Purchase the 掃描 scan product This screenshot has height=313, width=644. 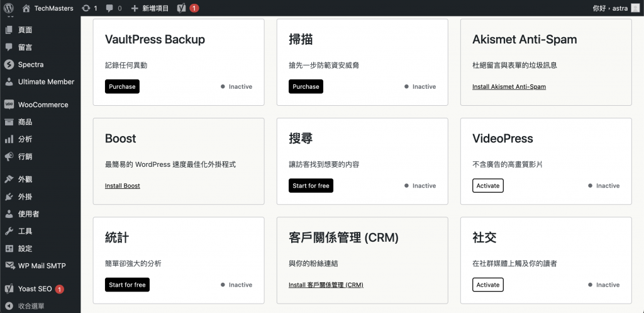click(306, 86)
